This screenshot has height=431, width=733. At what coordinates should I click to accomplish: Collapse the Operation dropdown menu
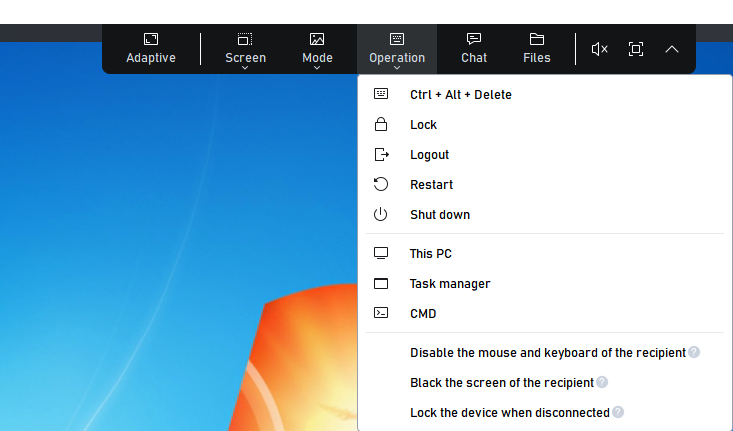coord(397,49)
